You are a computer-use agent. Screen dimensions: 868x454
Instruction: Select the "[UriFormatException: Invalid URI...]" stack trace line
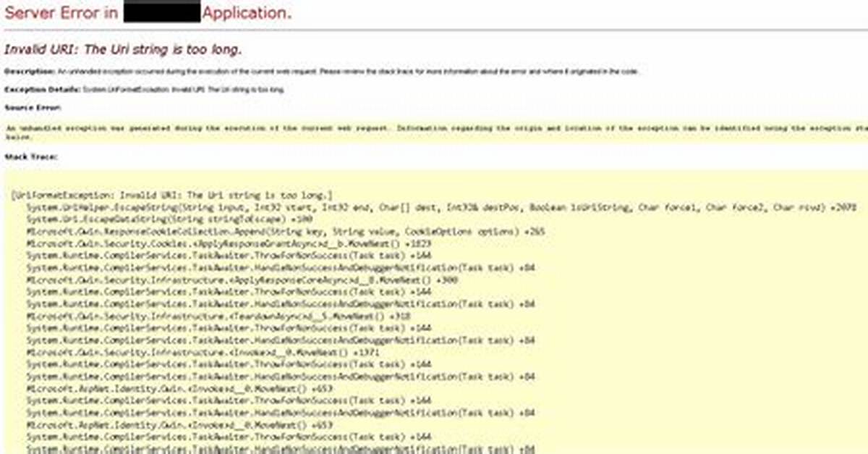point(172,196)
